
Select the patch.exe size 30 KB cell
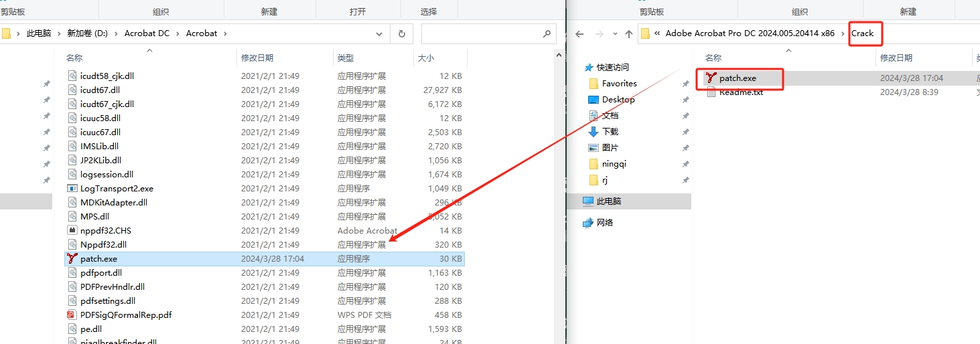451,258
